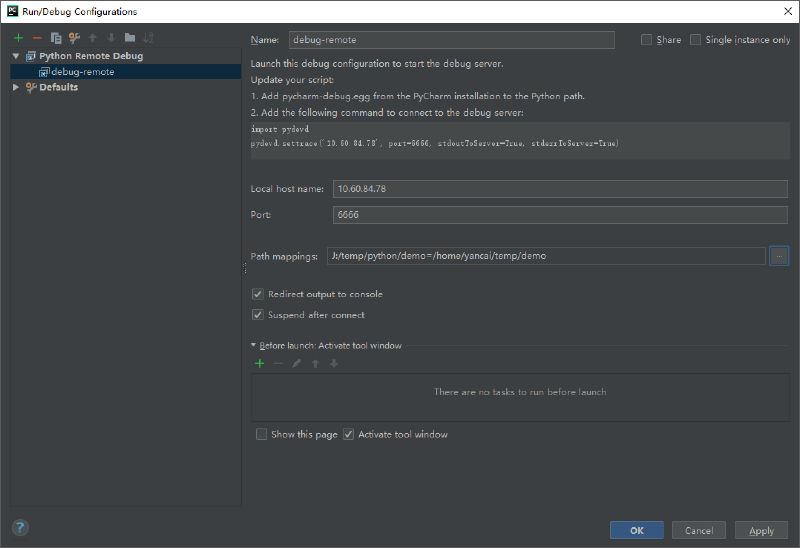Screen dimensions: 800x548
Task: Remove the selected configuration with the red minus
Action: 37,38
